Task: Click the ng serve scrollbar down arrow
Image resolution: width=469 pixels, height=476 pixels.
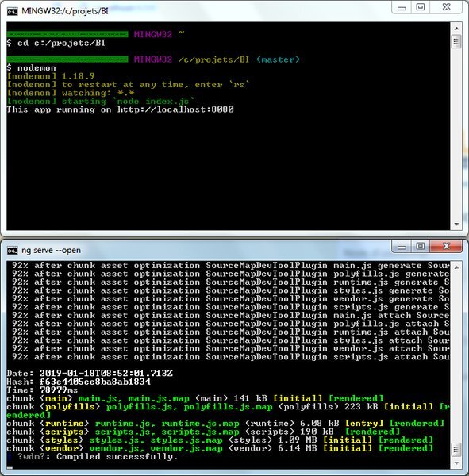Action: [x=456, y=463]
